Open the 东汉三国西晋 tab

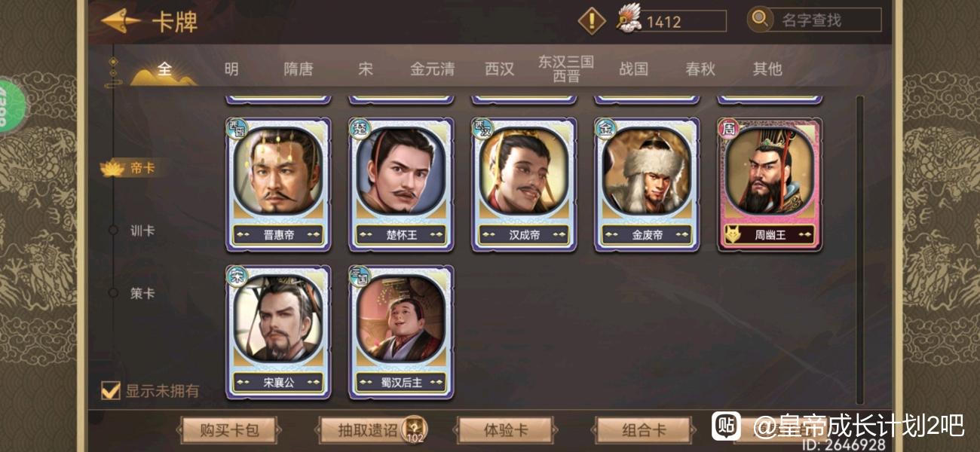pos(566,69)
